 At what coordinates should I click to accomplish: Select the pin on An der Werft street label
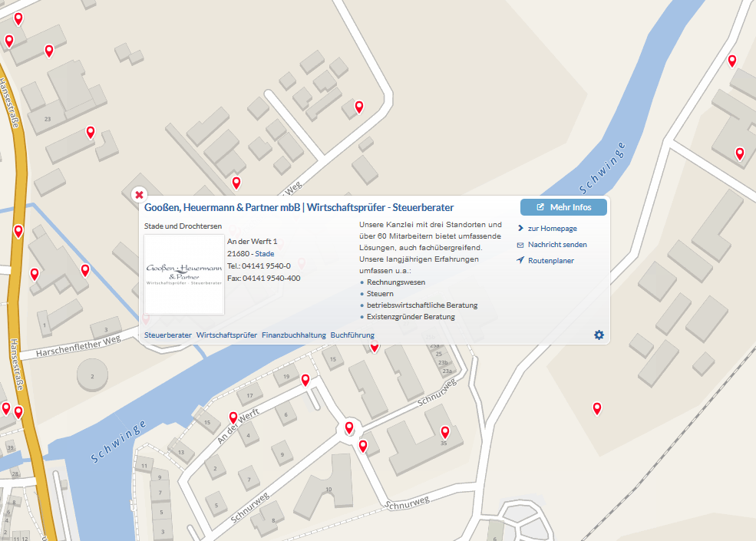(x=233, y=418)
